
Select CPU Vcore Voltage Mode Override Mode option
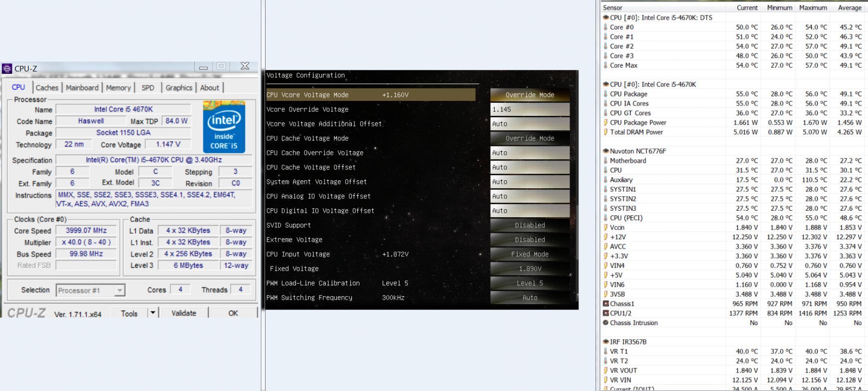tap(530, 95)
